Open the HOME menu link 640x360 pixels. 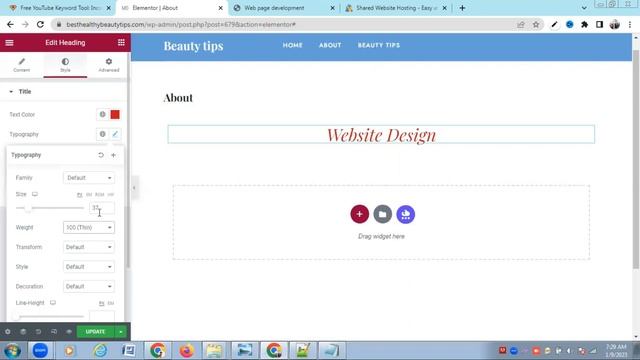pos(293,45)
